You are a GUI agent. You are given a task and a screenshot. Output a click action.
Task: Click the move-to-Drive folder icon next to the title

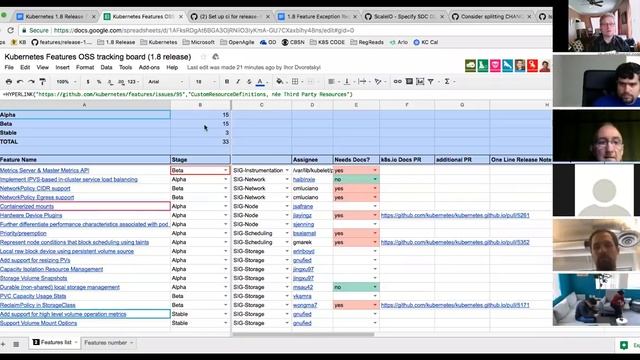(x=216, y=57)
